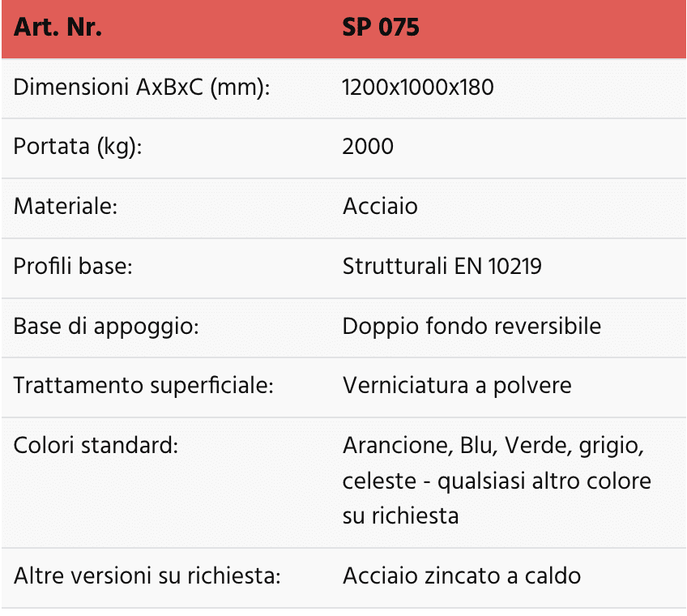Select the SP 075 article number
The width and height of the screenshot is (687, 616).
point(381,28)
